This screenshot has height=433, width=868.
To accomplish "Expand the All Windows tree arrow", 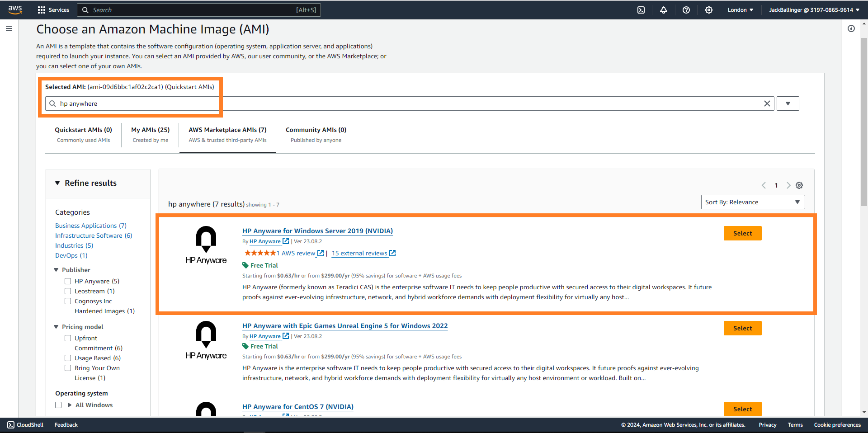I will [x=70, y=405].
